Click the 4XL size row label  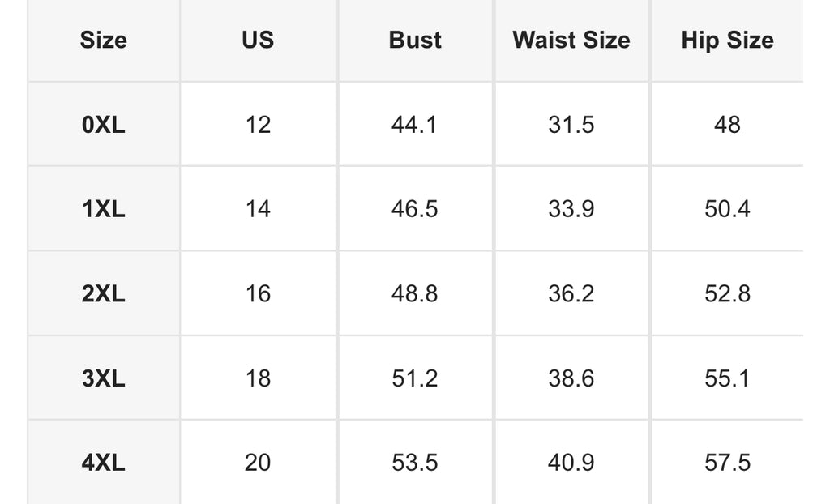click(103, 462)
